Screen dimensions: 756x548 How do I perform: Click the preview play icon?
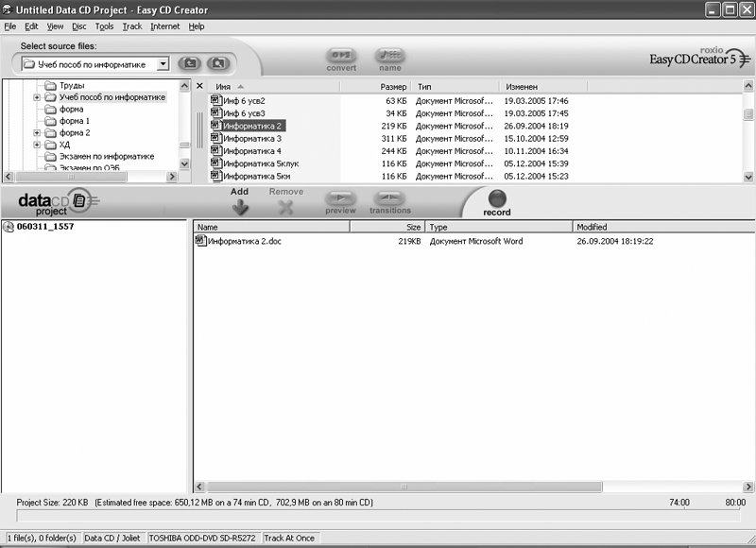[340, 198]
